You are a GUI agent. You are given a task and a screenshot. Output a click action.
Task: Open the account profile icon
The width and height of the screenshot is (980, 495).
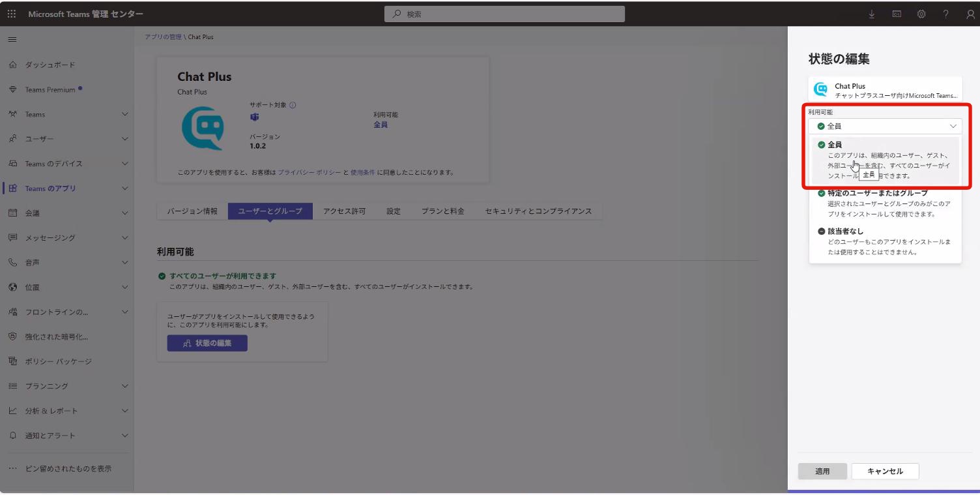(x=971, y=14)
